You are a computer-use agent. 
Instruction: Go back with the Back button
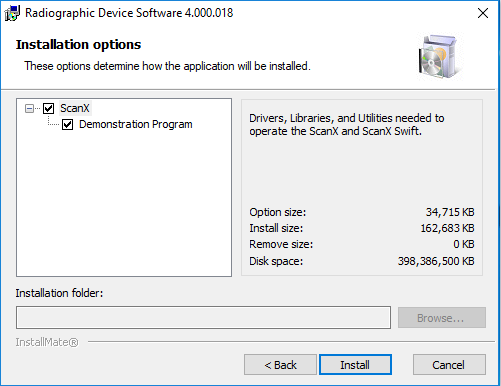click(x=280, y=365)
